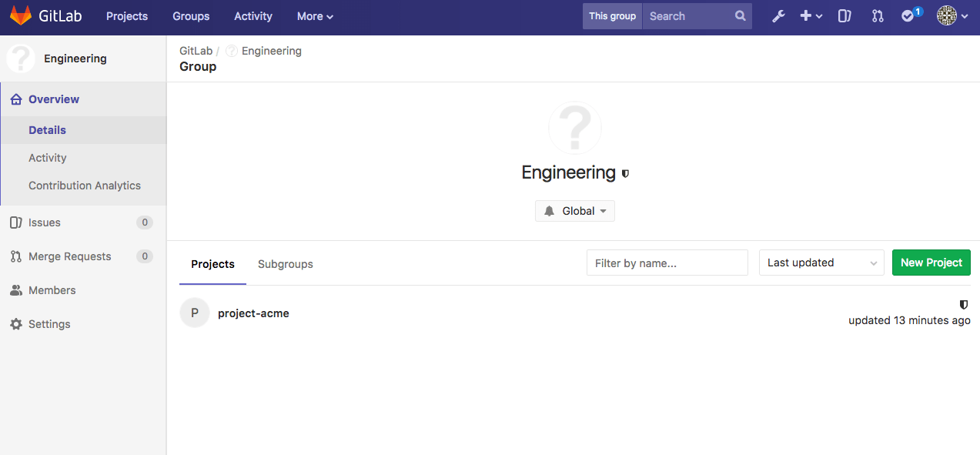Click the Settings gear in the sidebar
This screenshot has height=455, width=980.
(18, 323)
